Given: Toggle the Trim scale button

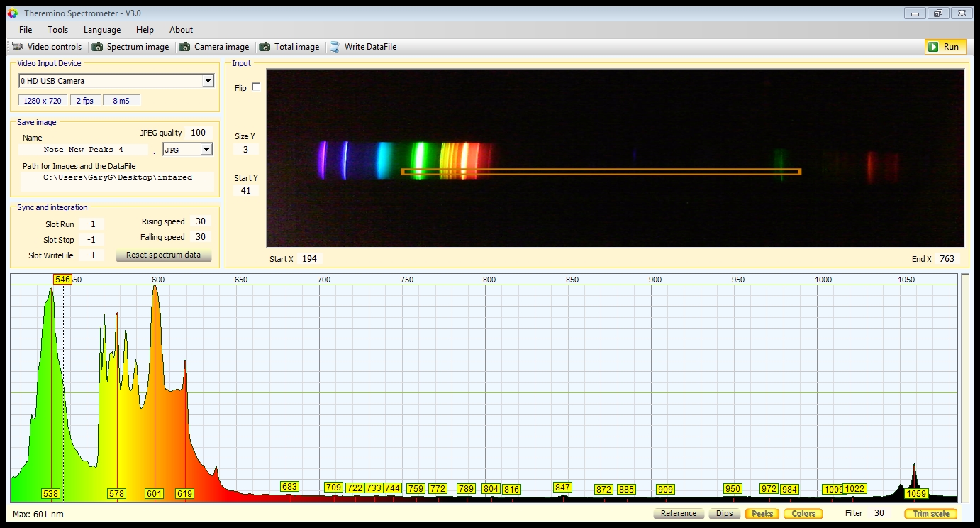Looking at the screenshot, I should pos(930,513).
